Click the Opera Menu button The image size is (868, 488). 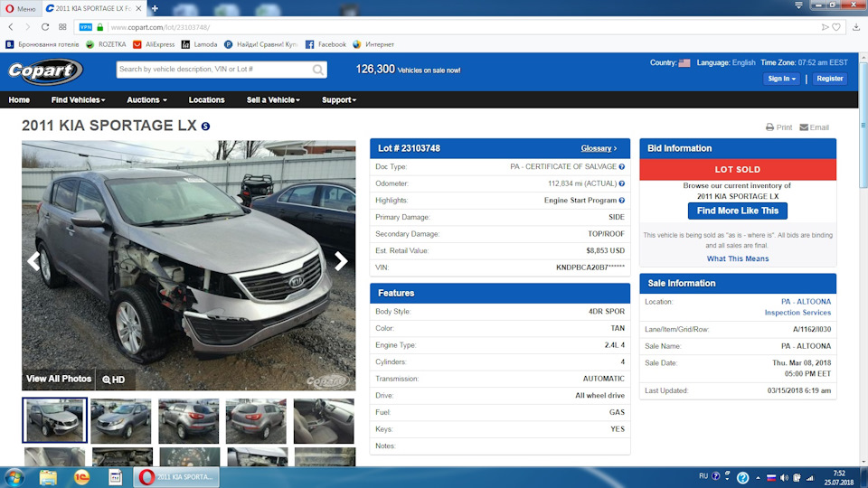[21, 8]
